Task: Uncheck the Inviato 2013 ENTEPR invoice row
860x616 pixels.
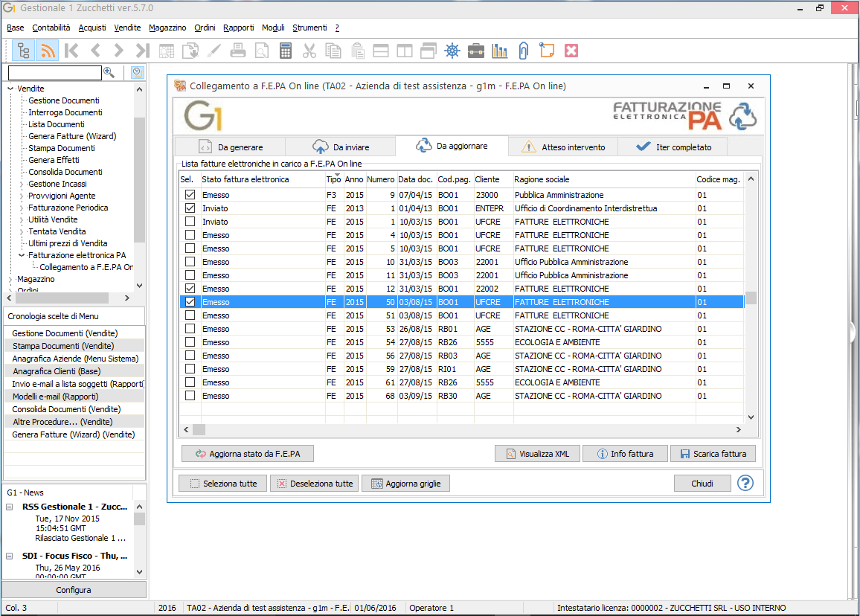Action: 190,208
